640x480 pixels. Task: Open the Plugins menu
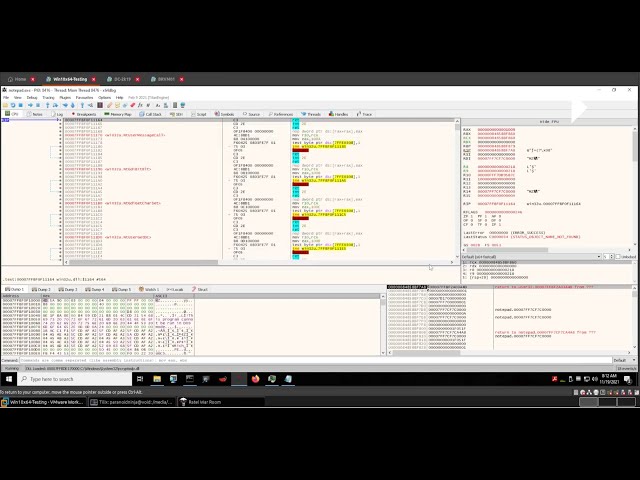(65, 98)
